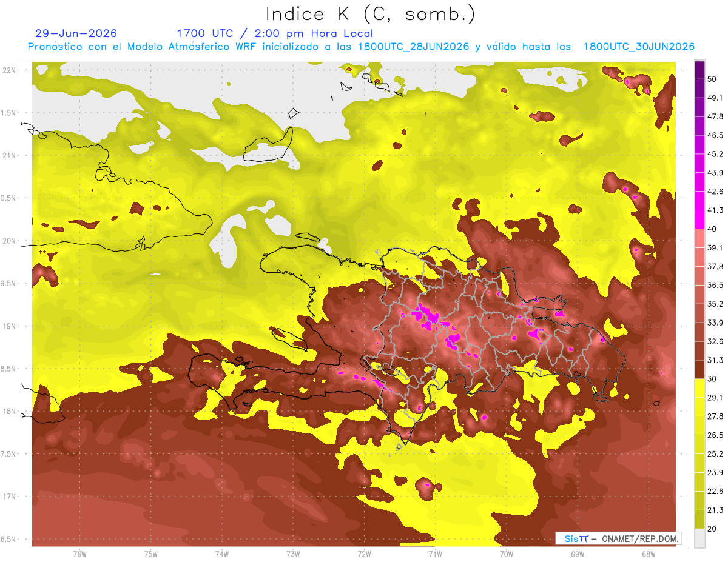Click the colorbar value 45.2
728x562 pixels.
click(715, 154)
